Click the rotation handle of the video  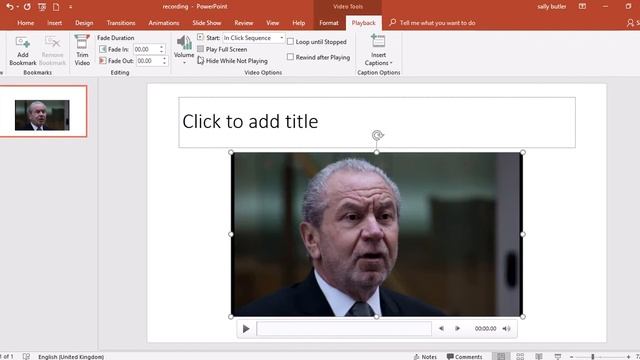tap(378, 135)
